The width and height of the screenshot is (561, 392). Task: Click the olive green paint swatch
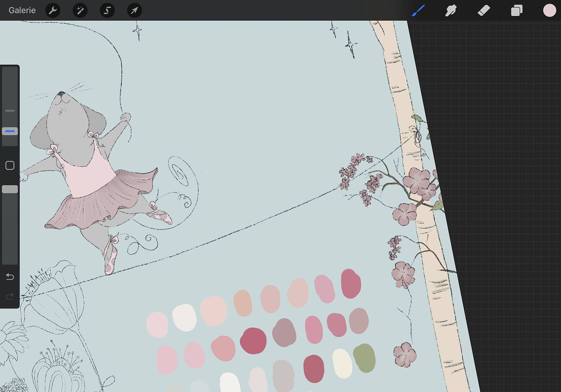(364, 358)
